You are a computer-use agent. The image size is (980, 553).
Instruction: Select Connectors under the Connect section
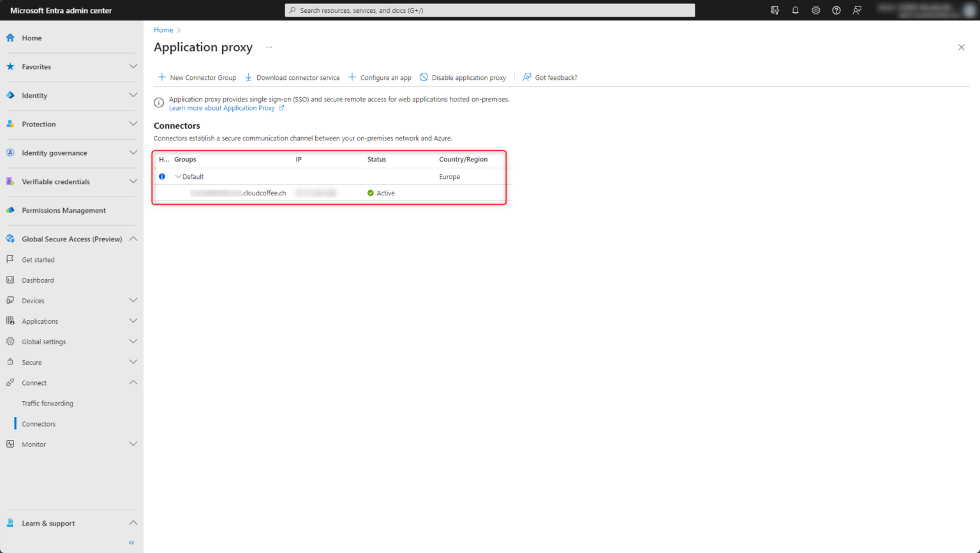(39, 423)
